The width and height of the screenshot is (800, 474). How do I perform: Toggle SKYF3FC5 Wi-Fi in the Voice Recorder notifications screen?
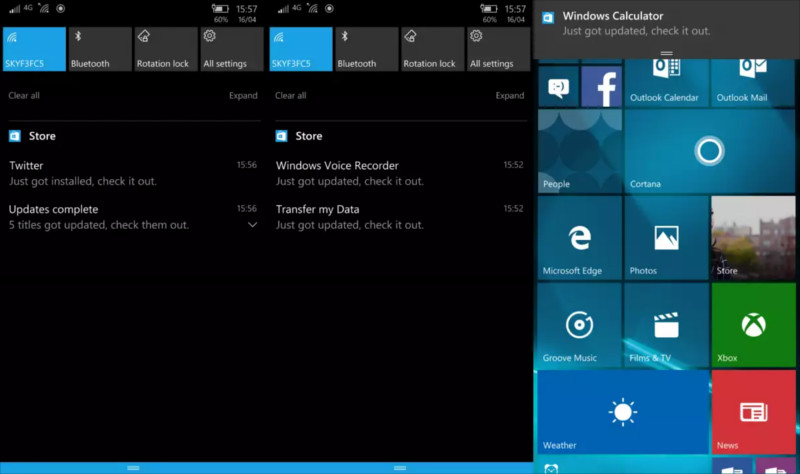pyautogui.click(x=301, y=49)
